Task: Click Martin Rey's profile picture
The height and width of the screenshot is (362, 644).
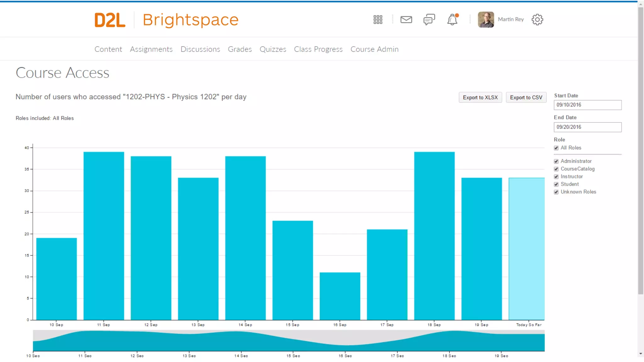Action: [486, 19]
